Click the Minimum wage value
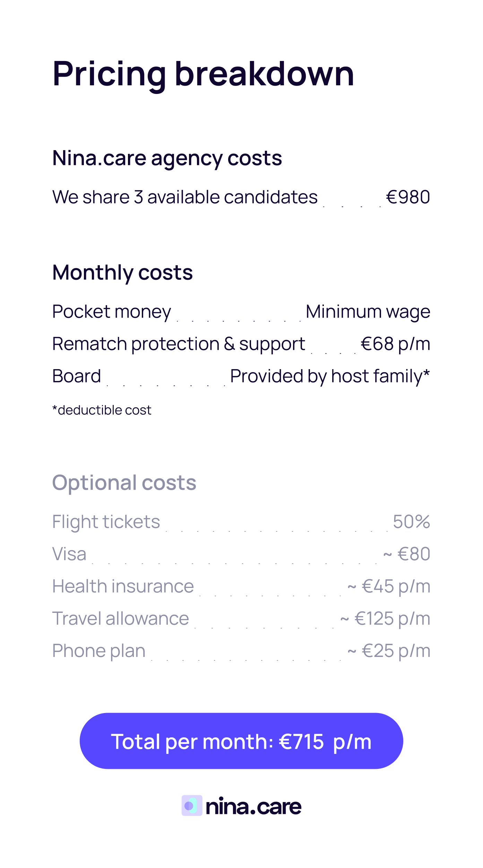Viewport: 483px width, 868px height. pos(368,311)
